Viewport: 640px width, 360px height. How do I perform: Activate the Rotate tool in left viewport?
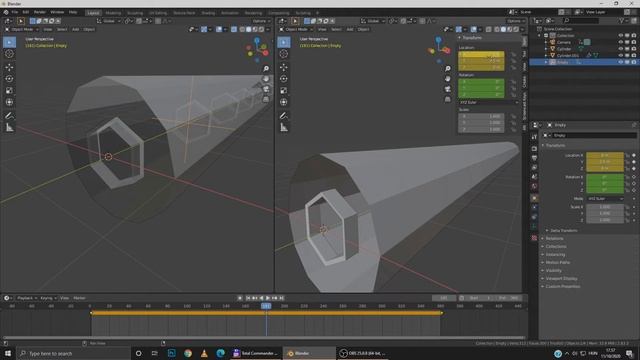(x=9, y=79)
